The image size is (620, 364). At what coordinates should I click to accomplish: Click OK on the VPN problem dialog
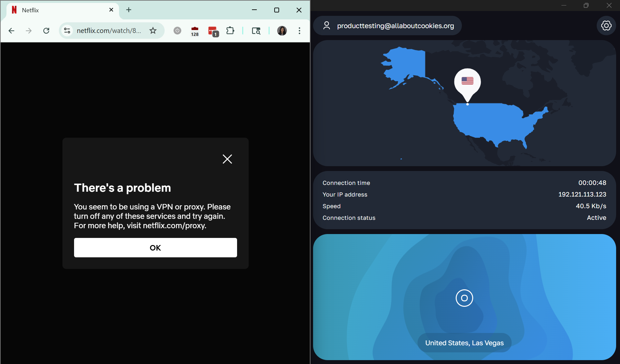156,248
